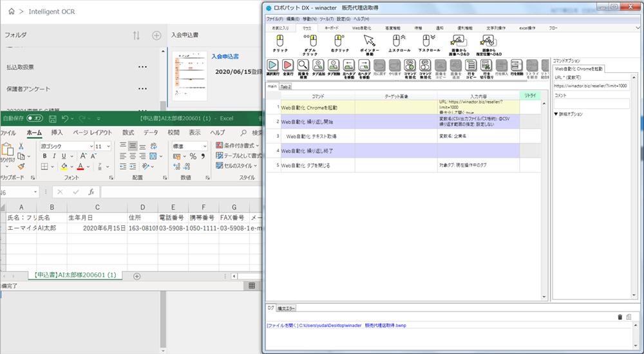Viewport: 644px width, 354px height.
Task: Switch to Web自動化 command tab
Action: pyautogui.click(x=361, y=28)
